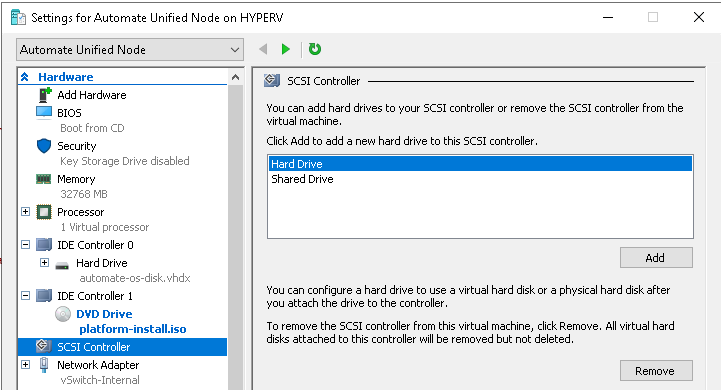Expand the Network Adapter node
Screen dimensions: 721x390
[x=26, y=365]
